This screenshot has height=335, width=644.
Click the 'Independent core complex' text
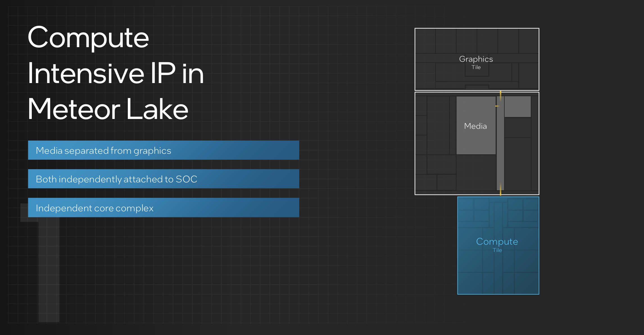tap(95, 208)
